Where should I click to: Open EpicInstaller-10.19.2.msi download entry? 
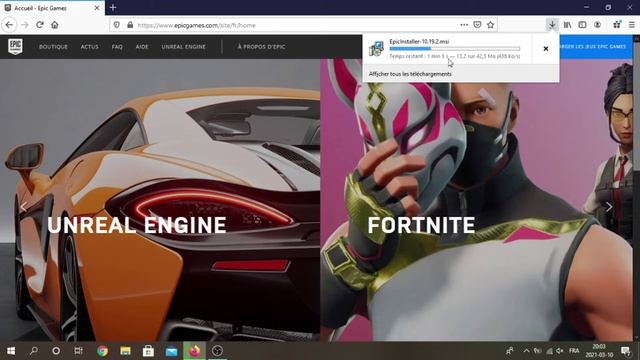pos(447,49)
